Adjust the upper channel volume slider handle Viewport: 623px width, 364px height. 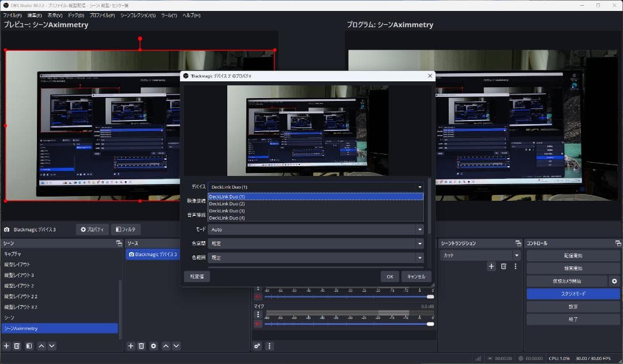[x=430, y=297]
